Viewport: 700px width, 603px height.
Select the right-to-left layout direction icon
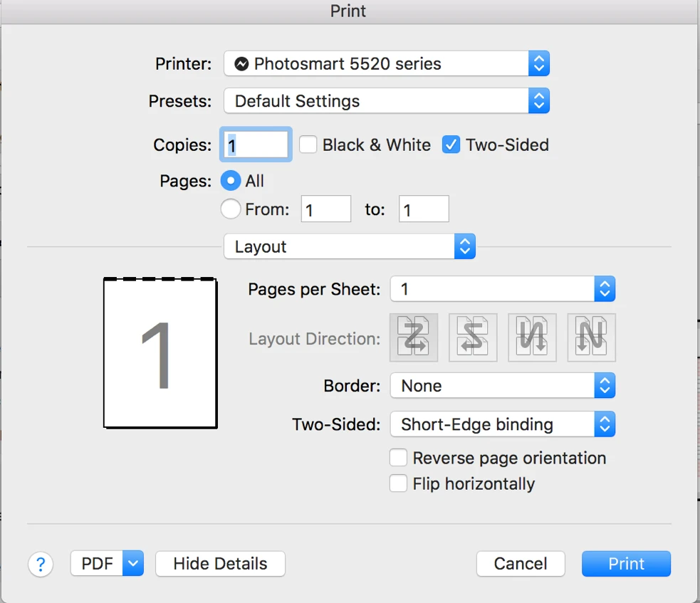[472, 337]
